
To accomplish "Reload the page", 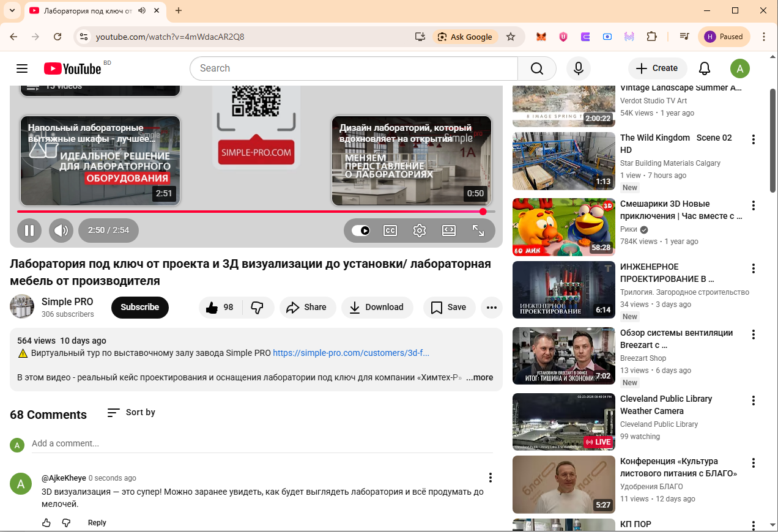I will 57,37.
